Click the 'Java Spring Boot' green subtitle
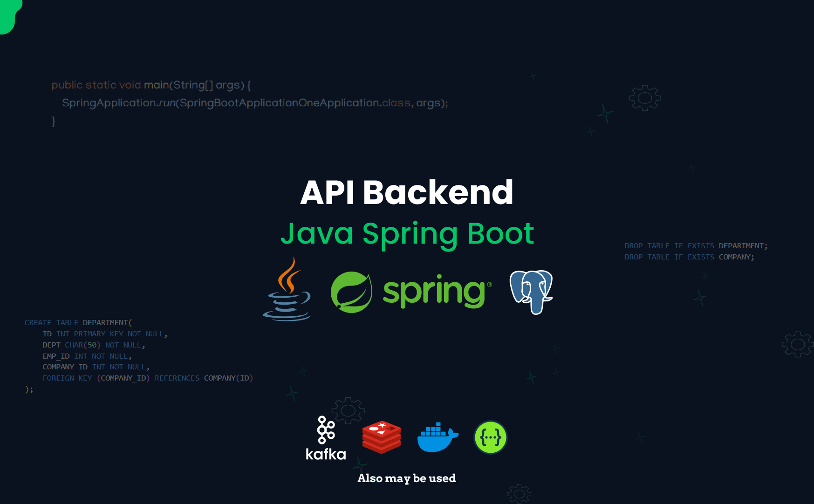This screenshot has width=814, height=504. click(407, 234)
